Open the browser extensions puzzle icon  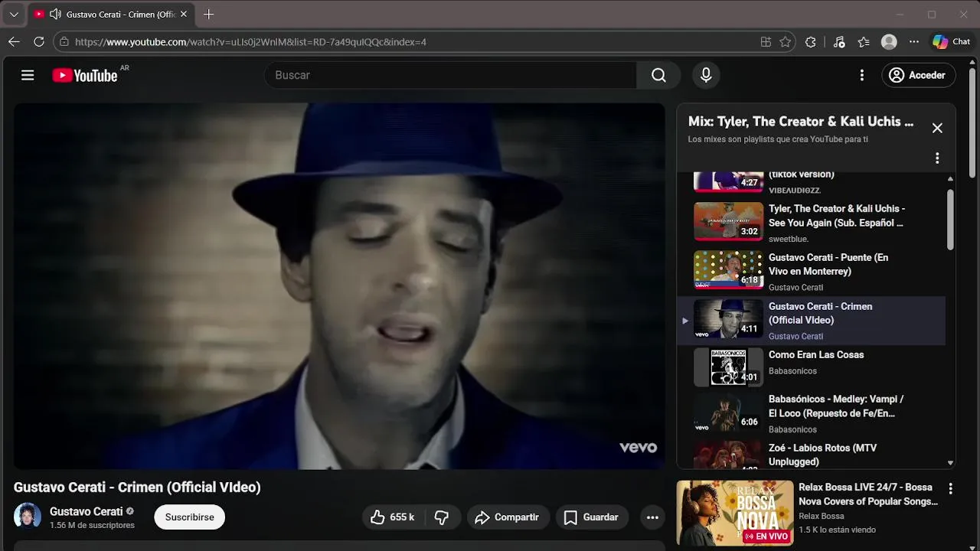pos(811,42)
